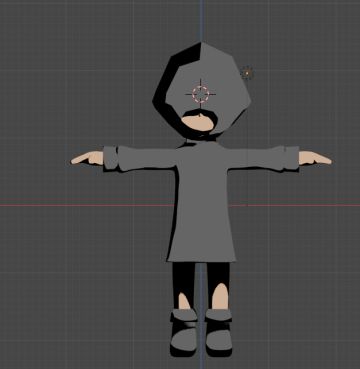Click the hand on the screen-right sleeve
Screen dimensions: 360x369
point(315,158)
